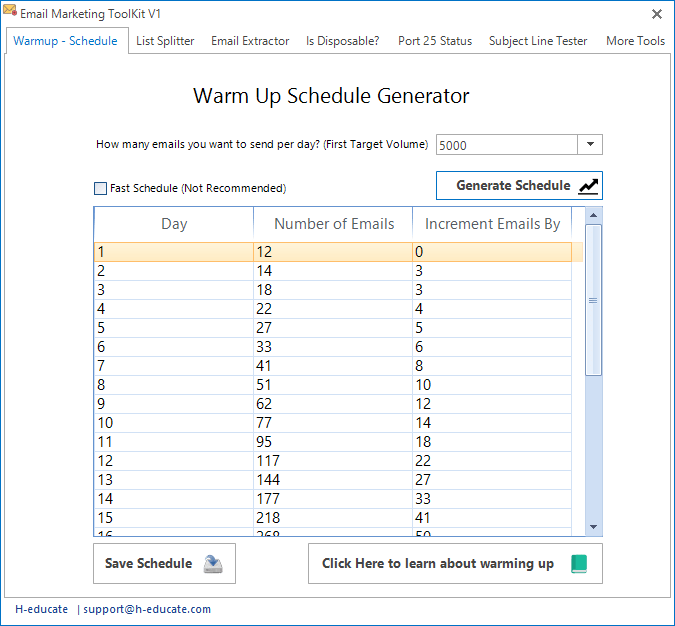Click the scrollbar down arrow

tap(594, 527)
